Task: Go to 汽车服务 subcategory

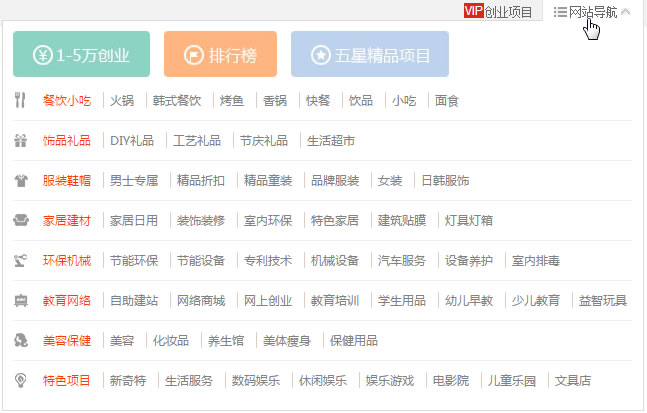Action: [402, 260]
